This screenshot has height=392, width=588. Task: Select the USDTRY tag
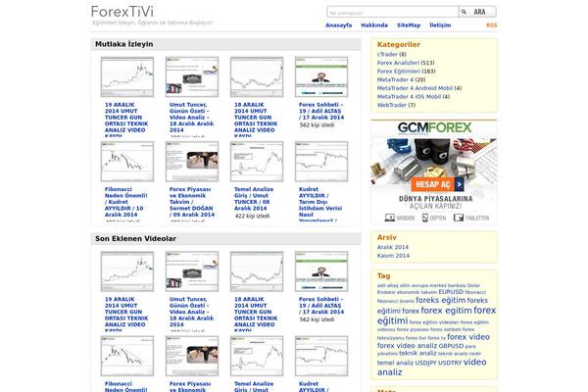[x=450, y=364]
